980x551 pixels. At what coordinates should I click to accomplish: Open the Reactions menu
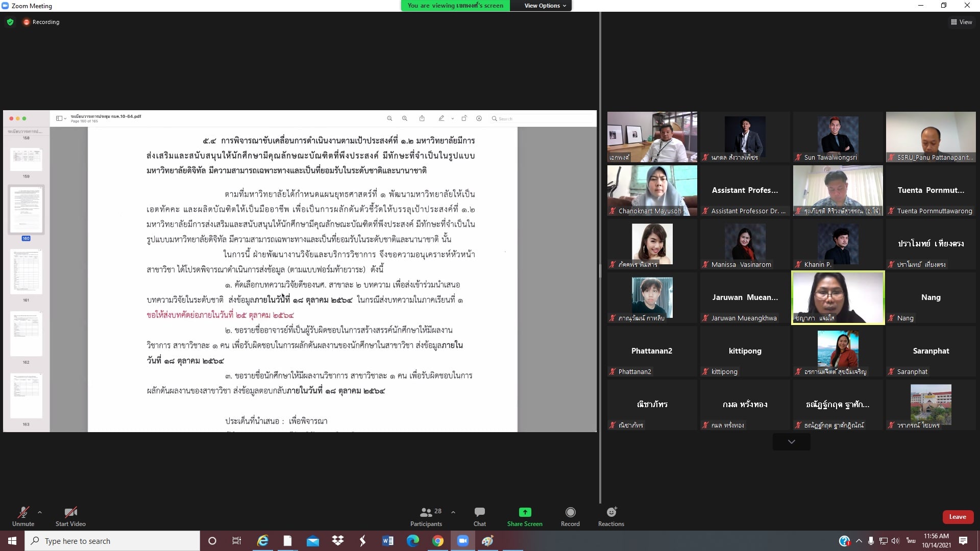(611, 516)
